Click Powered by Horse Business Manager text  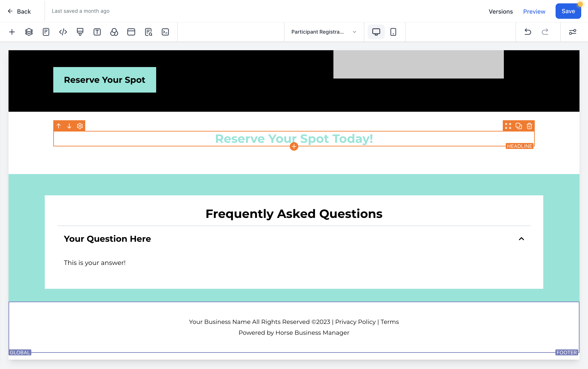click(x=294, y=333)
